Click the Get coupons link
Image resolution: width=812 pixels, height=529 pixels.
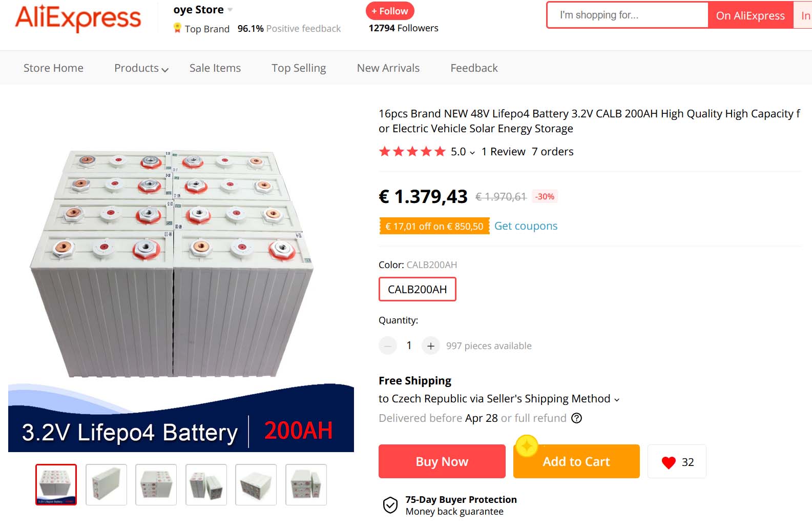click(x=526, y=226)
